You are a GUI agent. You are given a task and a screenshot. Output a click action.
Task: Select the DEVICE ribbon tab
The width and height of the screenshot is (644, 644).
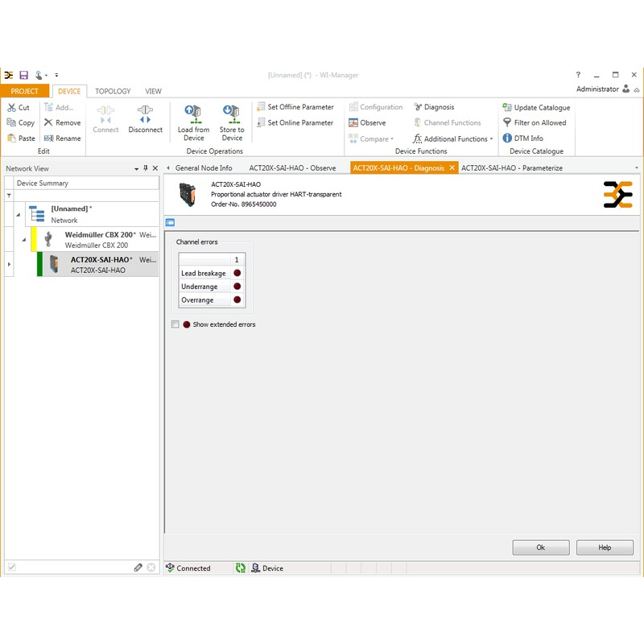(69, 91)
